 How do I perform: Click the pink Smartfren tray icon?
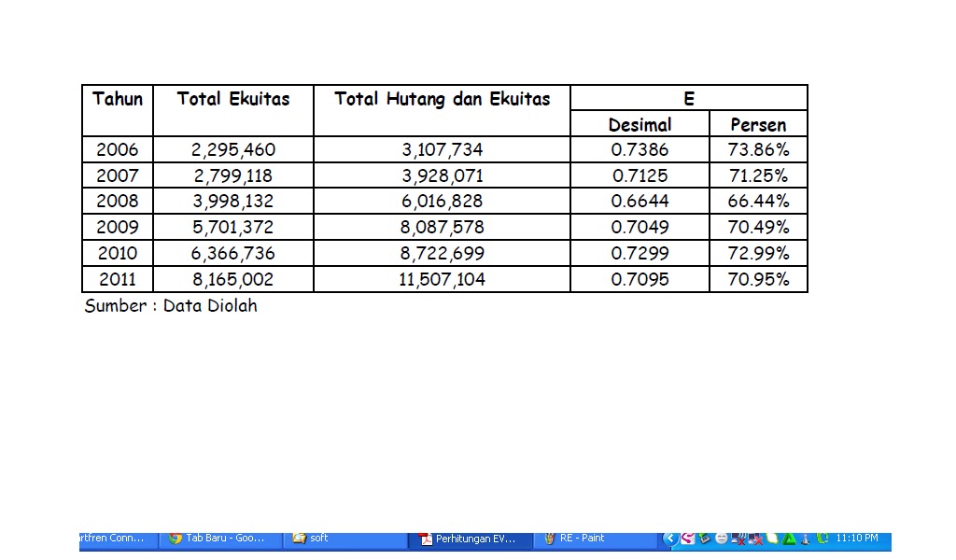686,539
